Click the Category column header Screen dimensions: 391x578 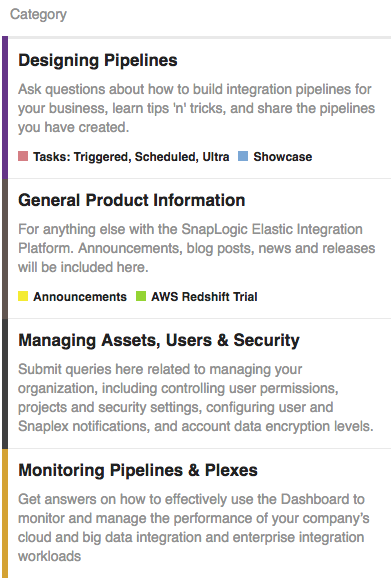(38, 14)
